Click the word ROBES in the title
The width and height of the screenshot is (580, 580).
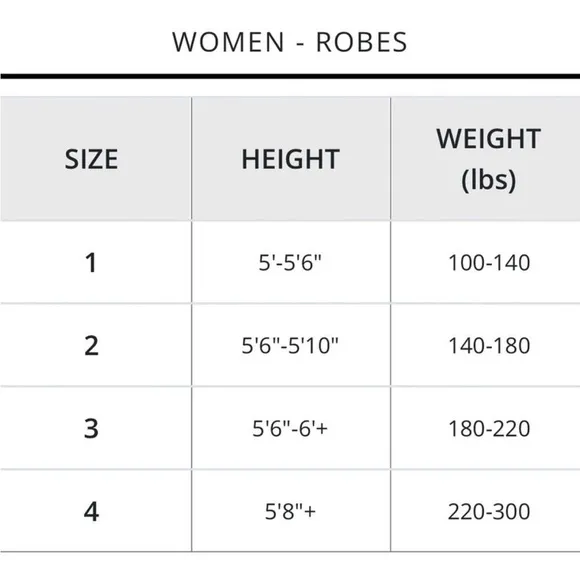point(361,42)
